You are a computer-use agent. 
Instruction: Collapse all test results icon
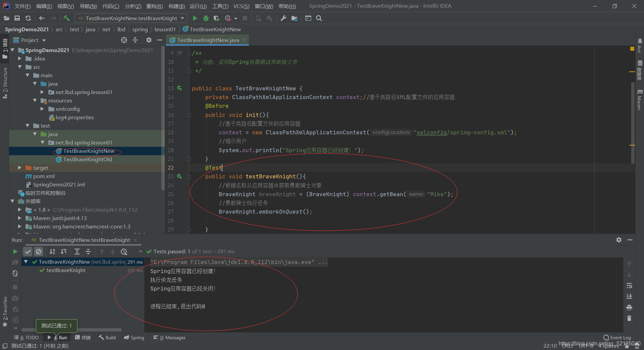point(88,251)
